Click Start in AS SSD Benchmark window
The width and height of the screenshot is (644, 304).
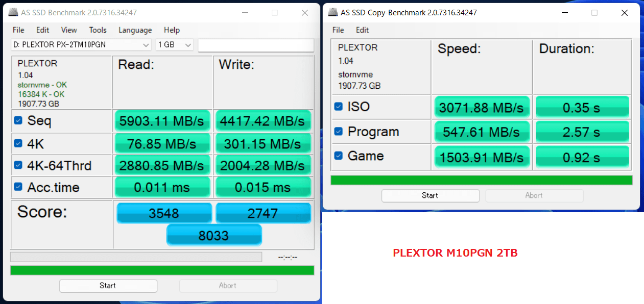108,286
